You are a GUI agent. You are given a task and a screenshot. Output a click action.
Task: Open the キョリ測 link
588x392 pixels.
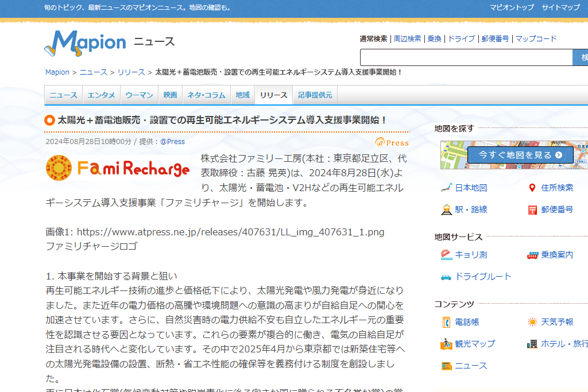471,255
